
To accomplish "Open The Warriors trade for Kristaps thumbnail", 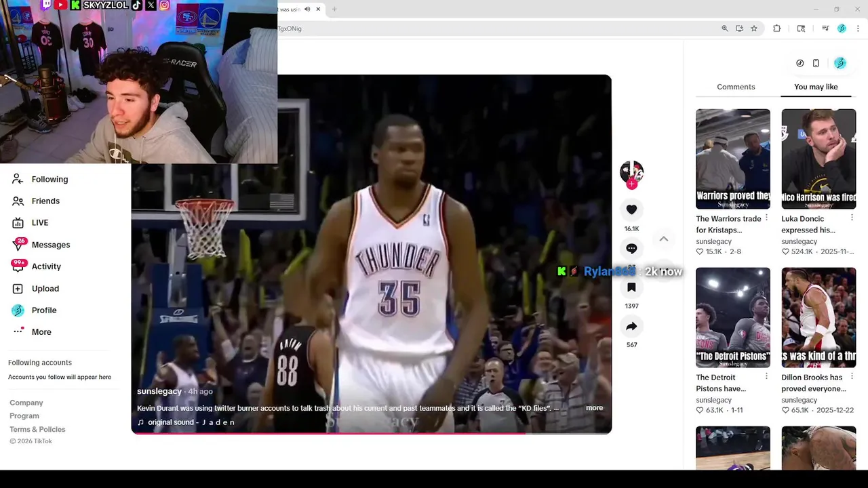I will coord(733,159).
